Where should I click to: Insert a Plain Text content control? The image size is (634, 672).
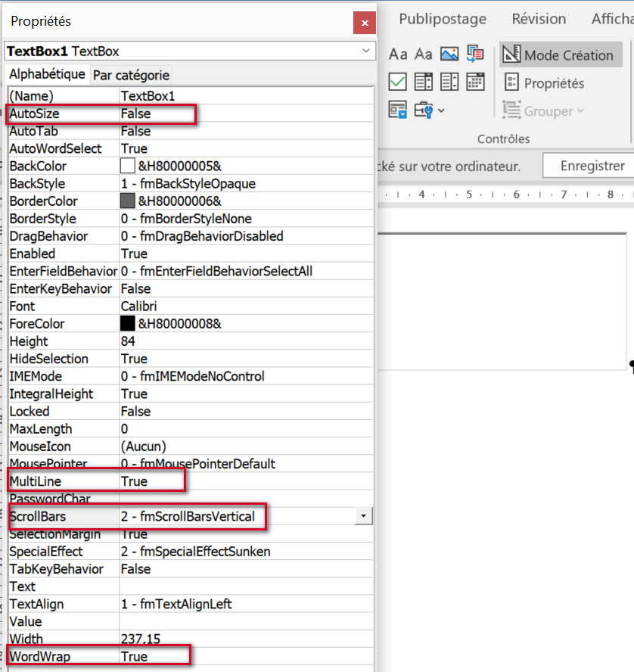coord(424,54)
